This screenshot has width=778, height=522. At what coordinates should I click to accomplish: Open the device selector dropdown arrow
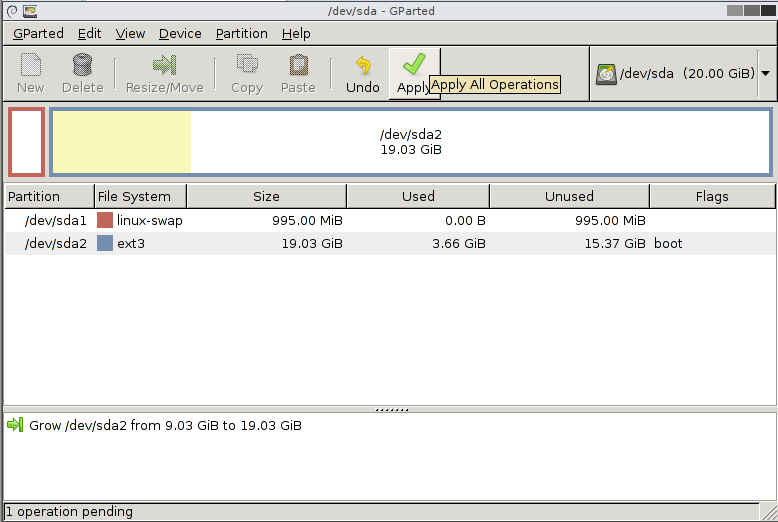point(766,73)
